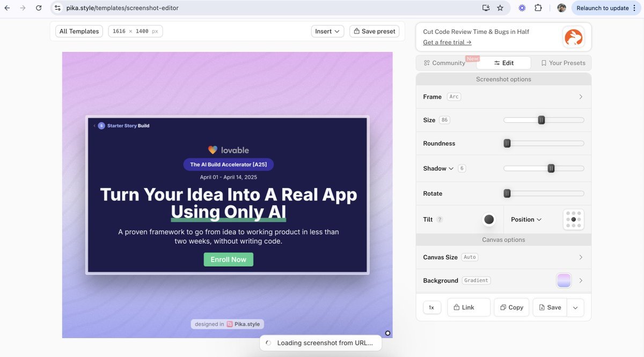Adjust the Size slider handle

pyautogui.click(x=541, y=120)
